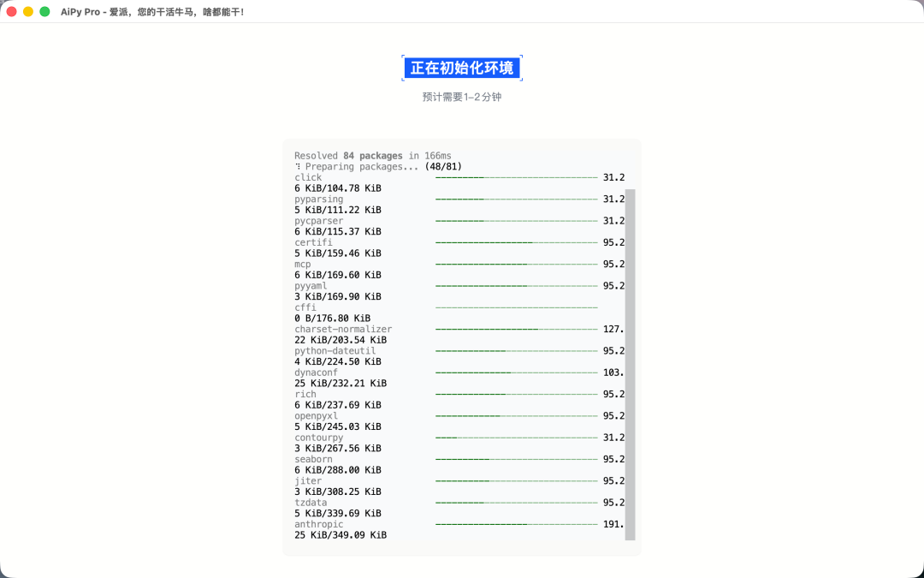Click the log panel vertical scrollbar
Screen dimensions: 924x578
click(x=630, y=365)
